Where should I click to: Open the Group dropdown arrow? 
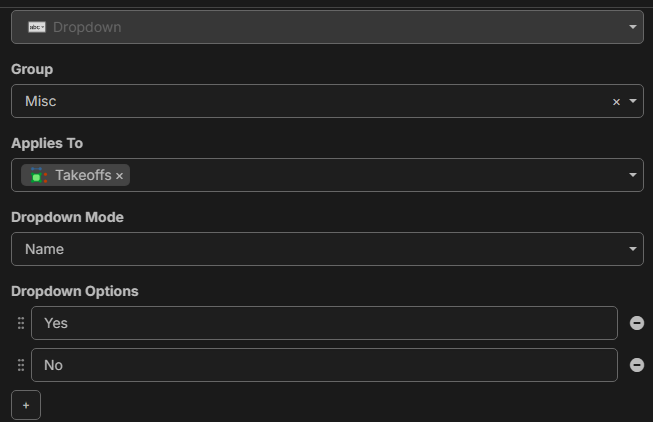tap(633, 102)
